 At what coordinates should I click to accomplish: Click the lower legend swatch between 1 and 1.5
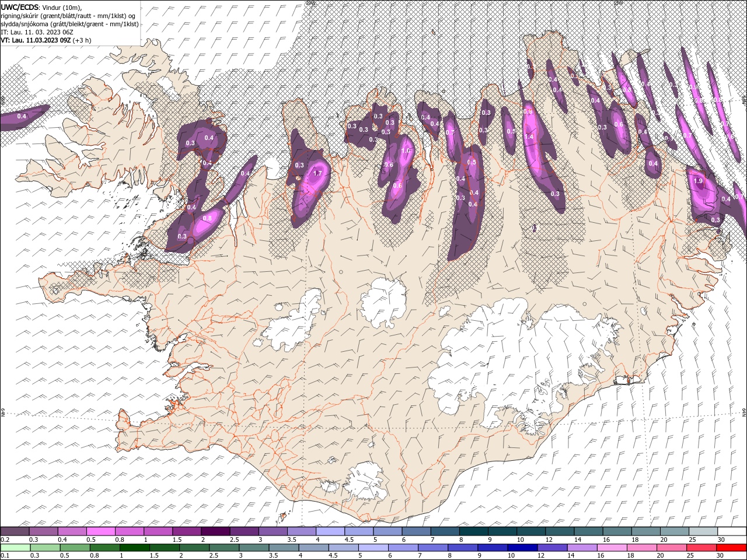click(135, 548)
